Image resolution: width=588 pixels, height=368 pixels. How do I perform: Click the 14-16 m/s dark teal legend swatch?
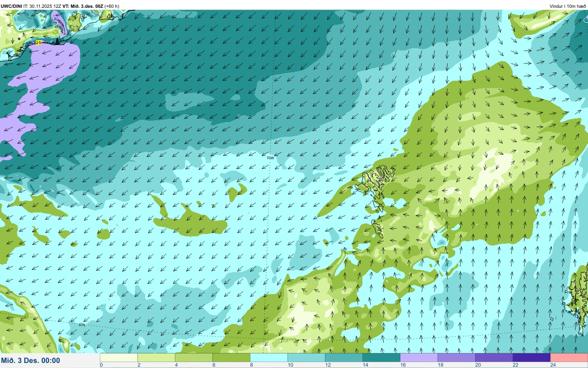[382, 357]
